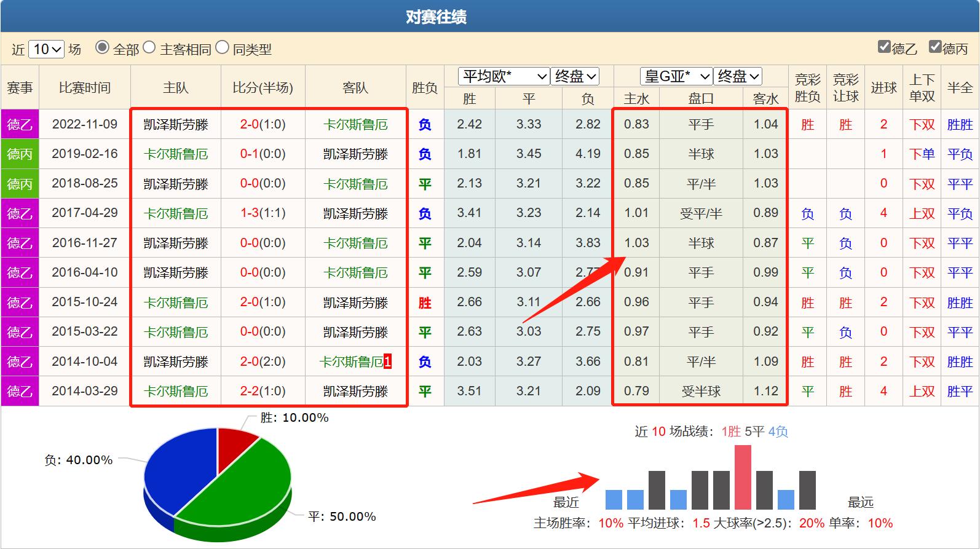
Task: Click home team 卡尔斯鲁厄 in 2015-10-24 row
Action: point(176,302)
